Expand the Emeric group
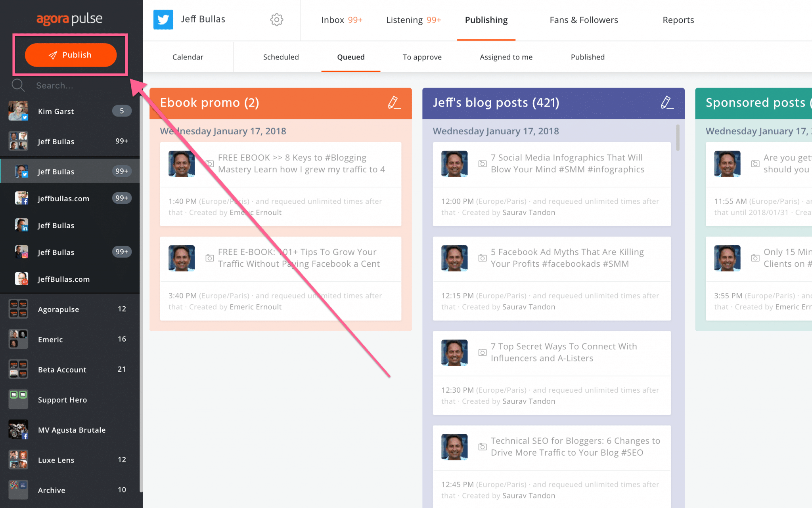This screenshot has width=812, height=508. point(70,339)
